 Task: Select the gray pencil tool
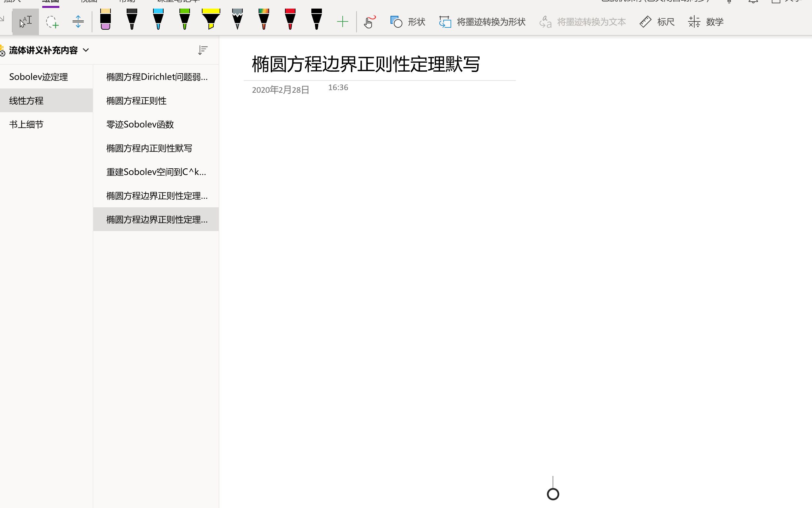pos(237,19)
